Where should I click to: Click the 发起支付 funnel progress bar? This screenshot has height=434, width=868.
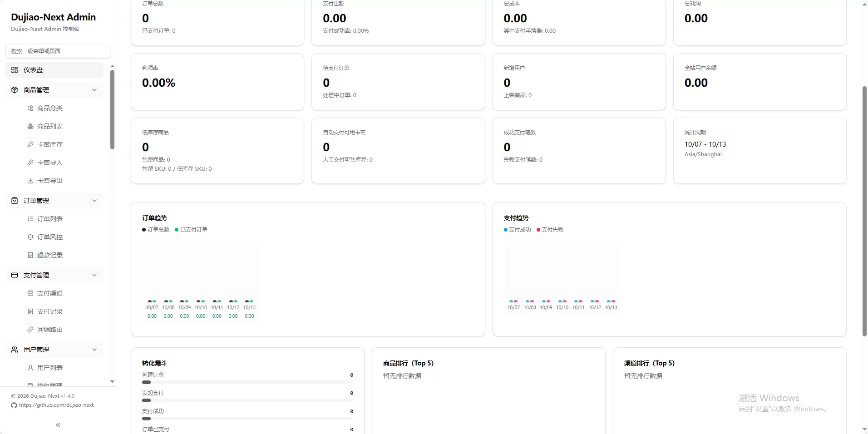click(x=247, y=400)
